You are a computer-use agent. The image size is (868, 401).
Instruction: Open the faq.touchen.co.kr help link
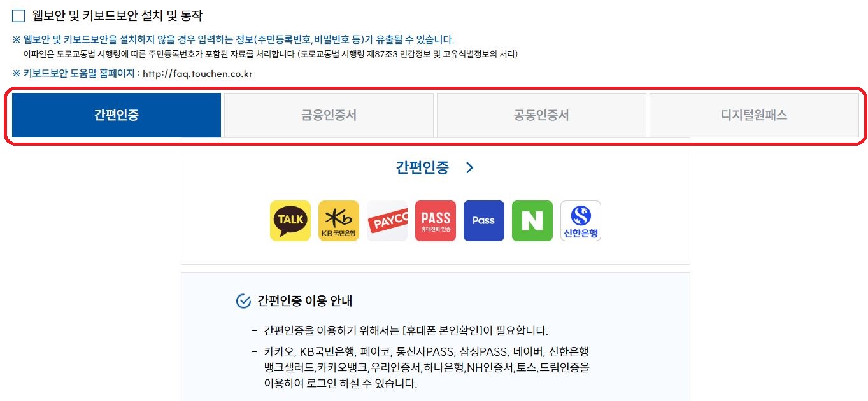(x=197, y=74)
